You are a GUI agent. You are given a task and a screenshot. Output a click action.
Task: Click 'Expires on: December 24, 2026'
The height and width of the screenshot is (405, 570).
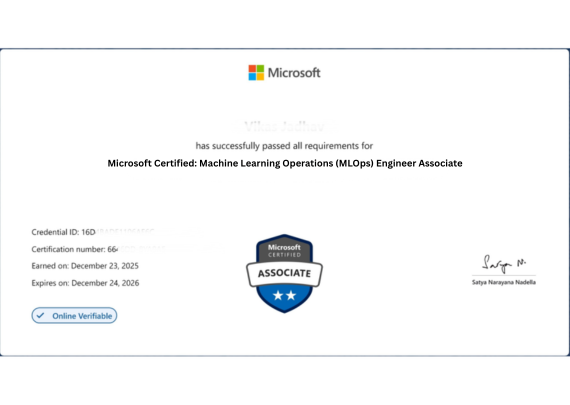[x=85, y=283]
